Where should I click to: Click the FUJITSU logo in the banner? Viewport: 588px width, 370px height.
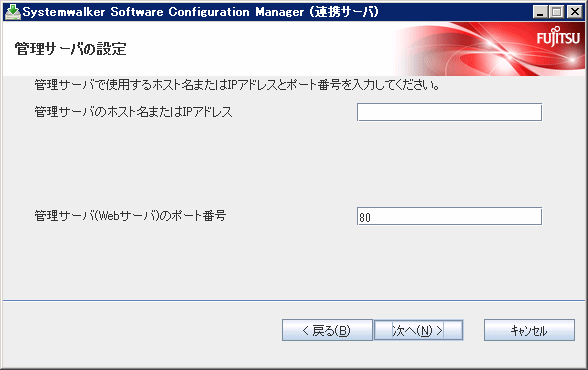(x=558, y=37)
